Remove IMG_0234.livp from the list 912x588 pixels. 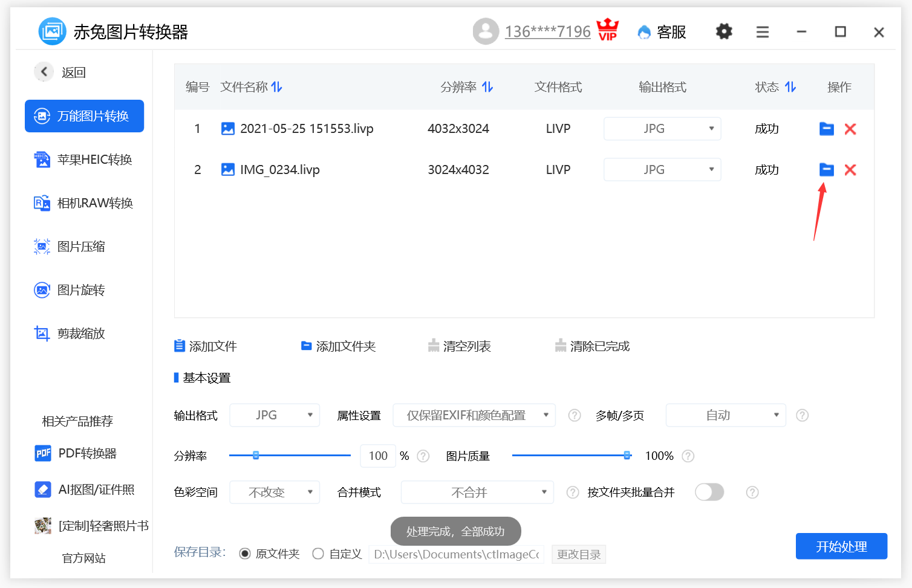click(x=850, y=170)
